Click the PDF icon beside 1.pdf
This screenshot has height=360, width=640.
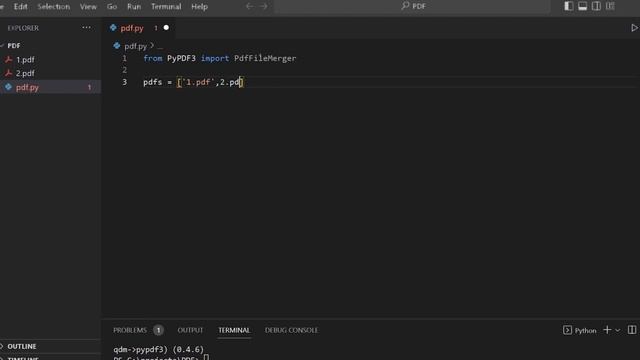8,60
